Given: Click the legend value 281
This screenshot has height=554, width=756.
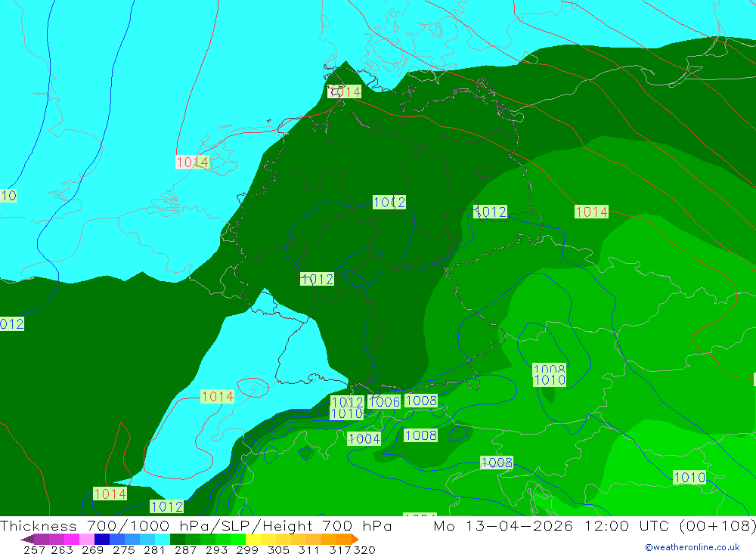Looking at the screenshot, I should tap(154, 549).
